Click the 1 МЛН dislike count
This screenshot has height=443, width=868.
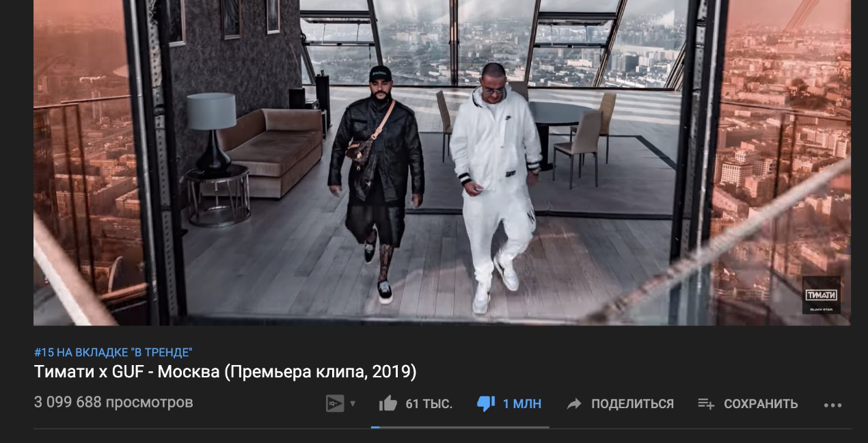522,404
